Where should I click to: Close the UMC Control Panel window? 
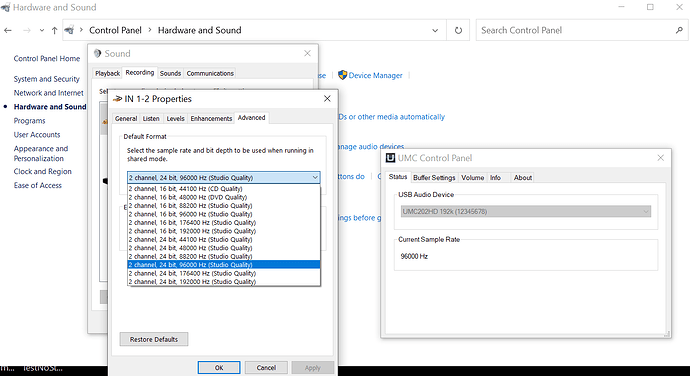point(661,158)
